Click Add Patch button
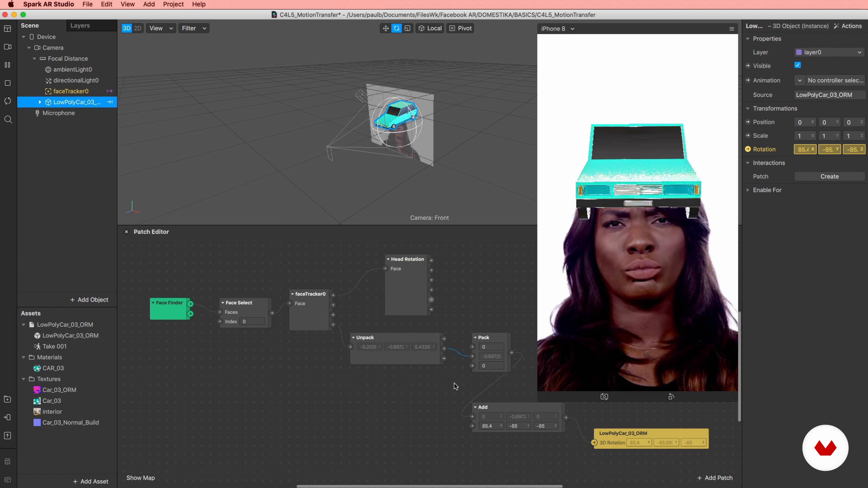Image resolution: width=868 pixels, height=488 pixels. click(x=715, y=478)
